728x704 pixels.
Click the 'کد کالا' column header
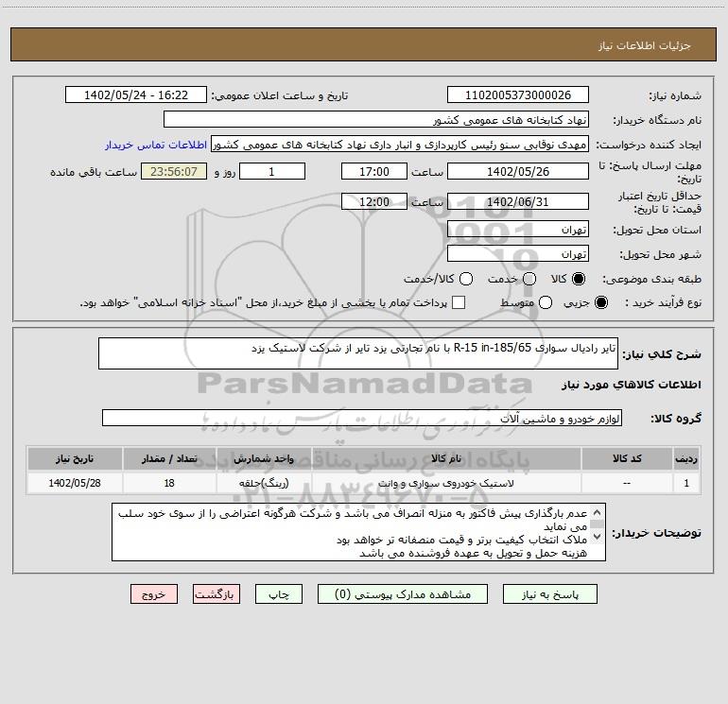627,458
